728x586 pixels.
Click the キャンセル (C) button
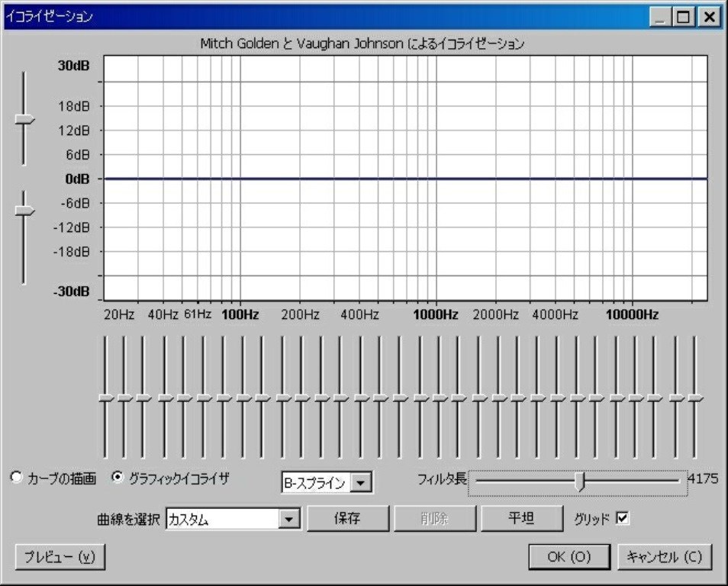click(665, 557)
